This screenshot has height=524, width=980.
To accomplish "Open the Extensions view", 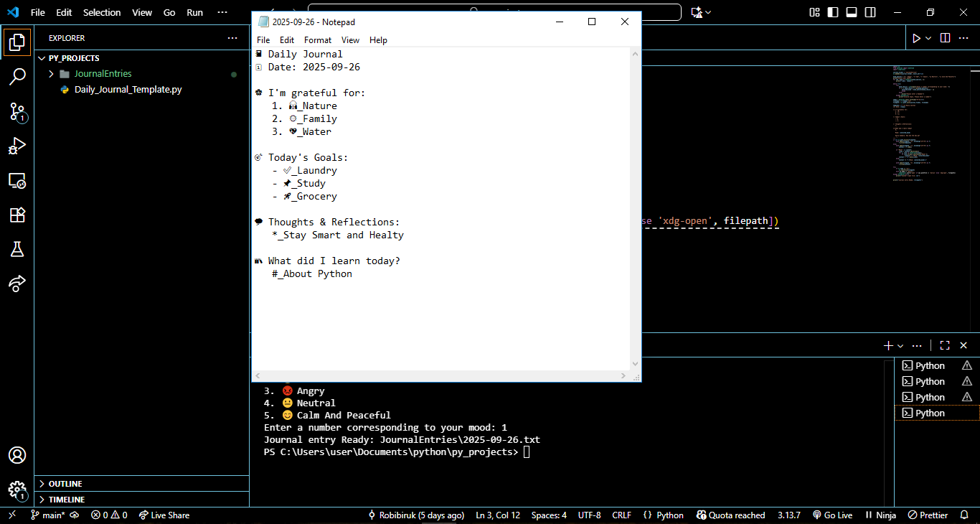I will pyautogui.click(x=17, y=215).
